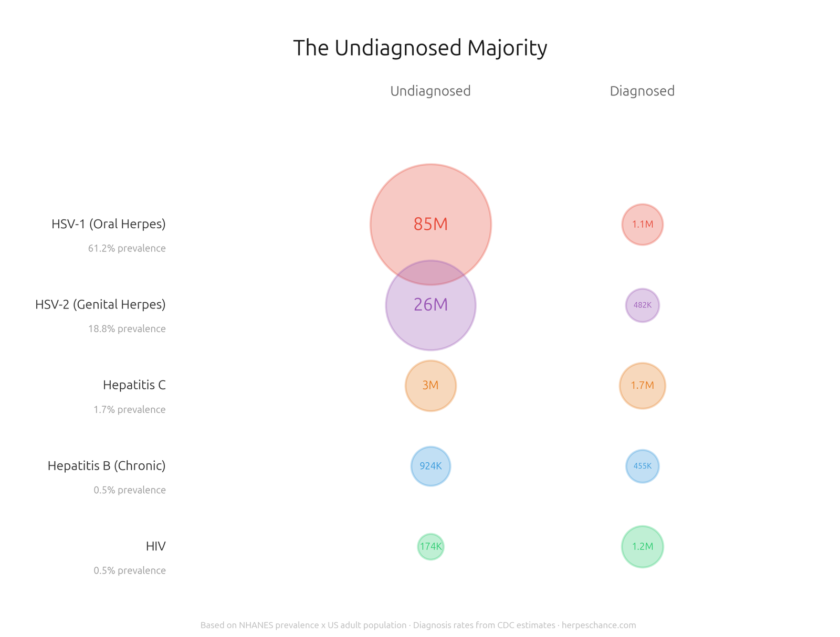Image resolution: width=840 pixels, height=637 pixels.
Task: Select the 482K HSV-2 diagnosed bubble
Action: point(642,305)
